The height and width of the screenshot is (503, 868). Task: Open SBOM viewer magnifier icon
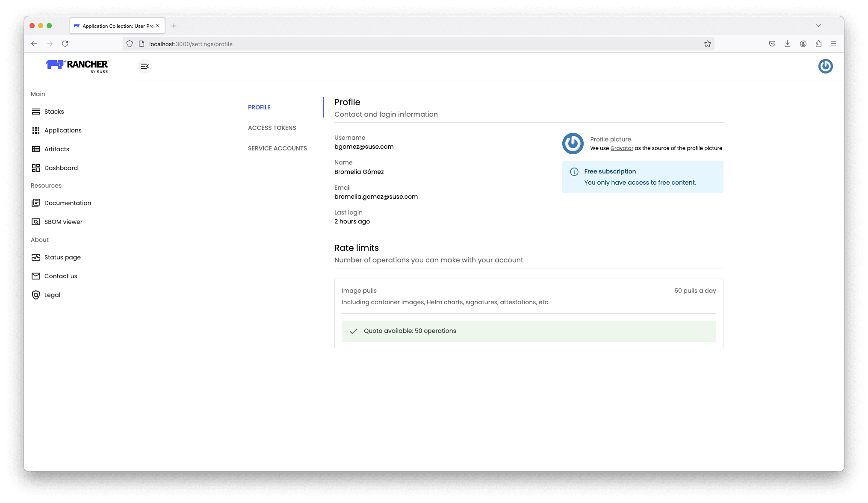(36, 222)
